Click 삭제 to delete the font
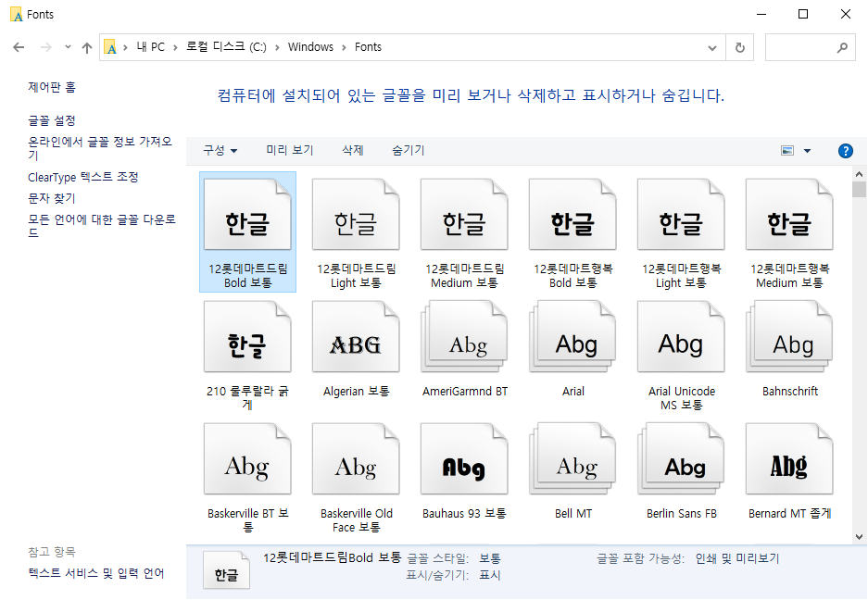 tap(353, 150)
